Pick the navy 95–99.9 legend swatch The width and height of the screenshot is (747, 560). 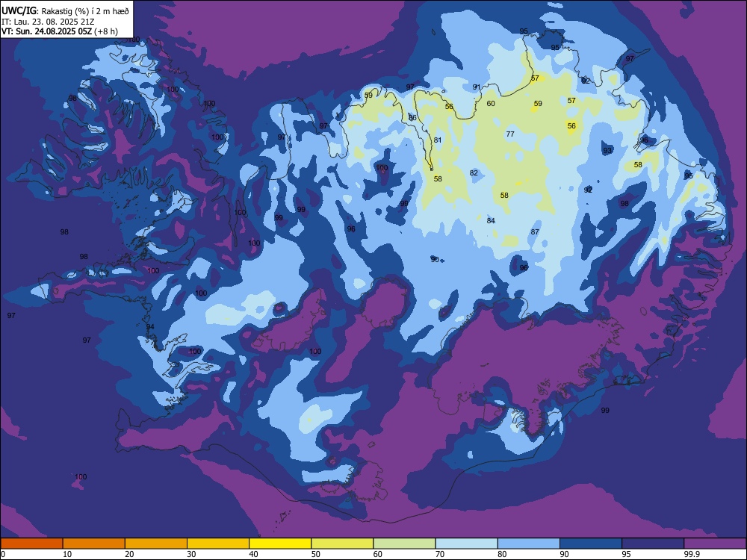(x=653, y=544)
